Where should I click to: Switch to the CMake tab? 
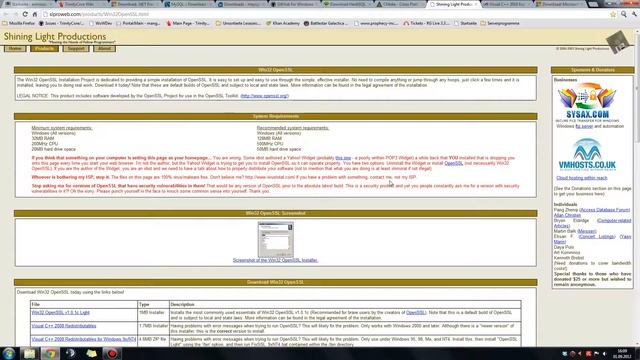(x=400, y=4)
